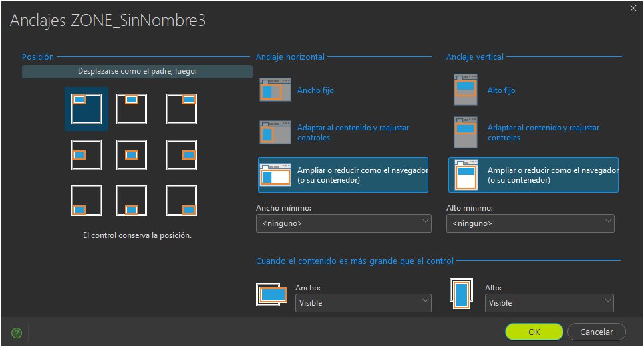Select the Alto fijo label option

501,90
